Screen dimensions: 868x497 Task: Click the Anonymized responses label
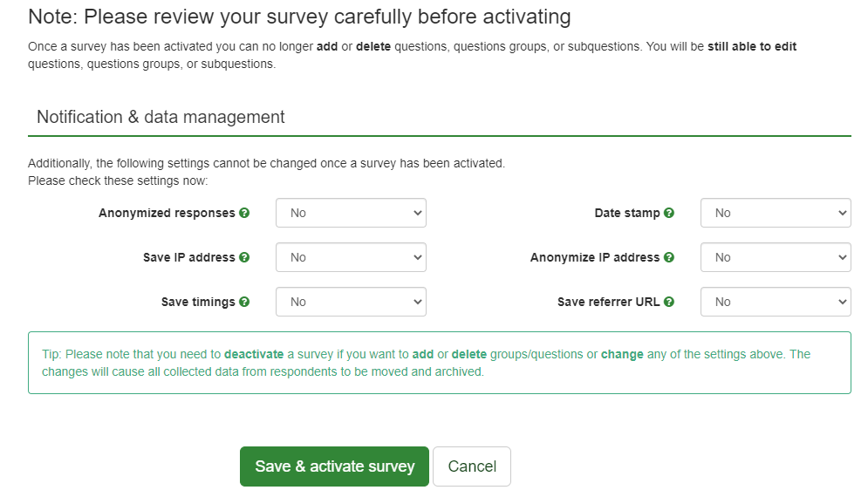point(167,213)
